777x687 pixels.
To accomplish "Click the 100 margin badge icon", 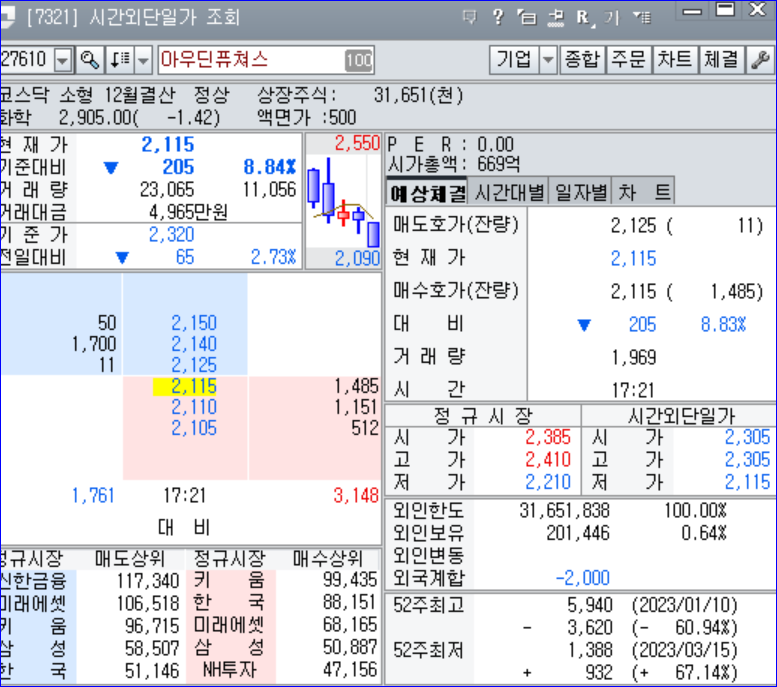I will click(359, 60).
